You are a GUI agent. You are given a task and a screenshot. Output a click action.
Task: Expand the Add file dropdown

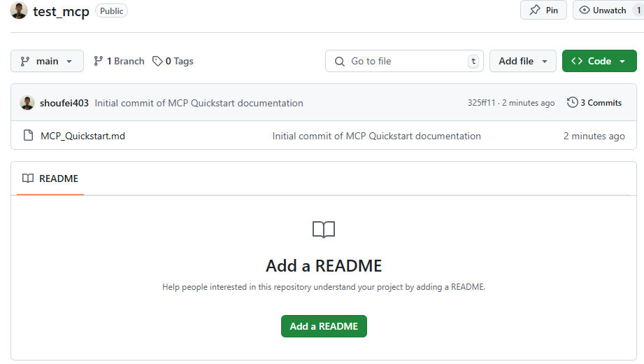[523, 61]
